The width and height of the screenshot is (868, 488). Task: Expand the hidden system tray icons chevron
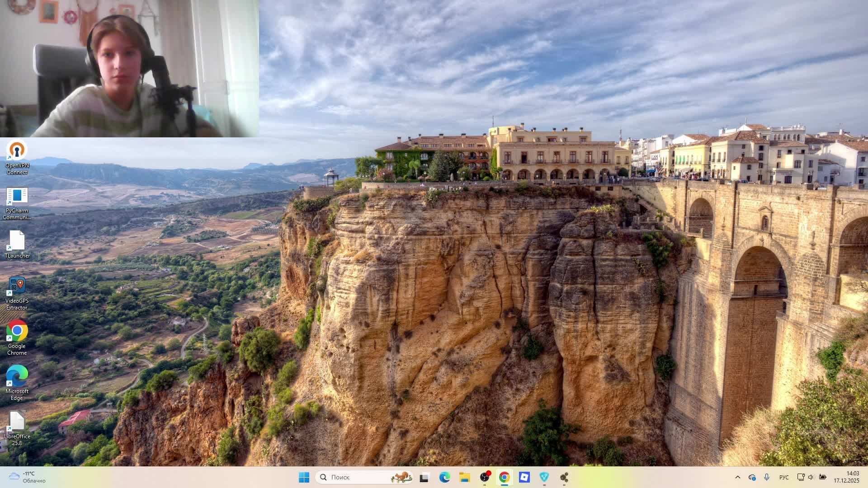738,477
